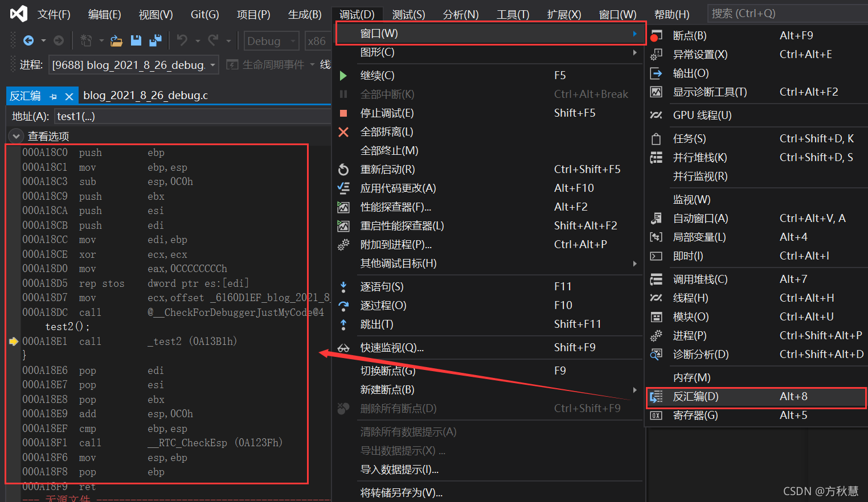Open the 文件(F) menu
The width and height of the screenshot is (868, 502).
(x=54, y=14)
